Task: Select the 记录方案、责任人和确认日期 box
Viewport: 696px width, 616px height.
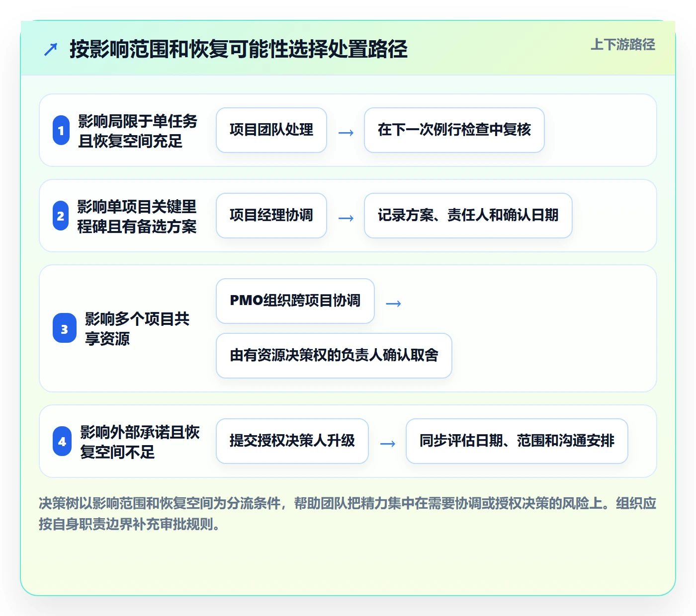Action: pyautogui.click(x=468, y=216)
